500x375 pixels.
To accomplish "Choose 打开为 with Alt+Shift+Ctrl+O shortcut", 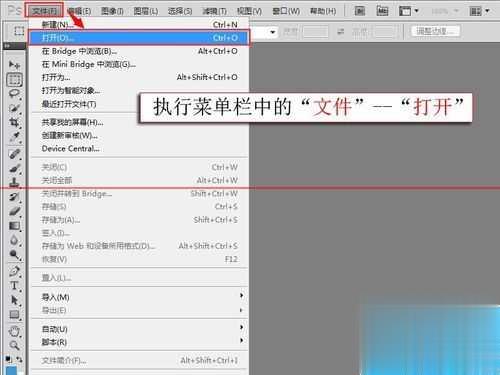I will coord(140,77).
